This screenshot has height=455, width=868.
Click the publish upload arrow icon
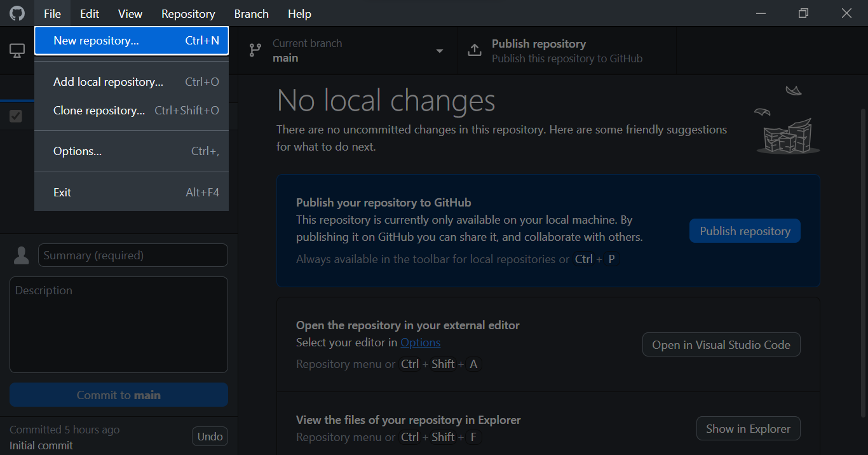click(475, 51)
